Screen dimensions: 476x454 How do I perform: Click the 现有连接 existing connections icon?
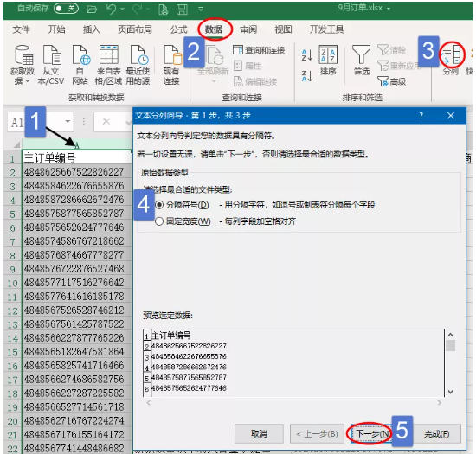coord(172,55)
